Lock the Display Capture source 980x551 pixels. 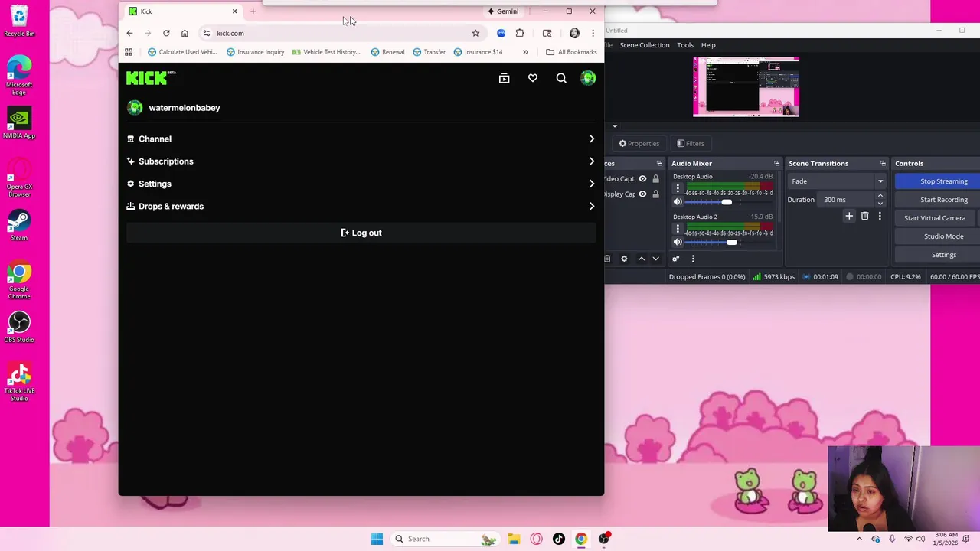pyautogui.click(x=655, y=194)
